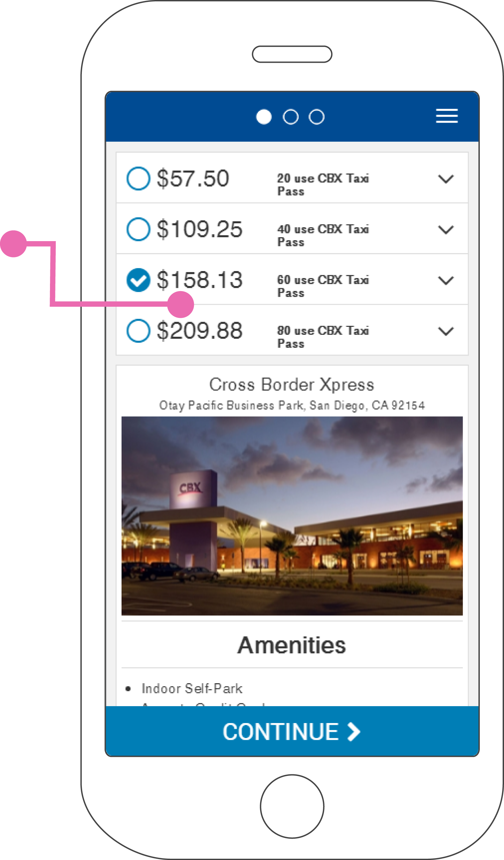Image resolution: width=504 pixels, height=860 pixels.
Task: Click the Indoor Self-Park amenity item
Action: coord(192,689)
